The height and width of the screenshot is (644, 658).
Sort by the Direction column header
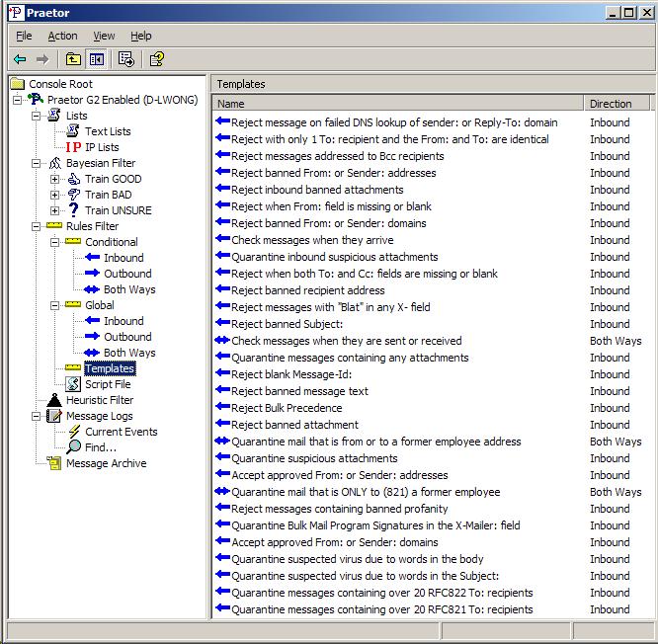617,103
